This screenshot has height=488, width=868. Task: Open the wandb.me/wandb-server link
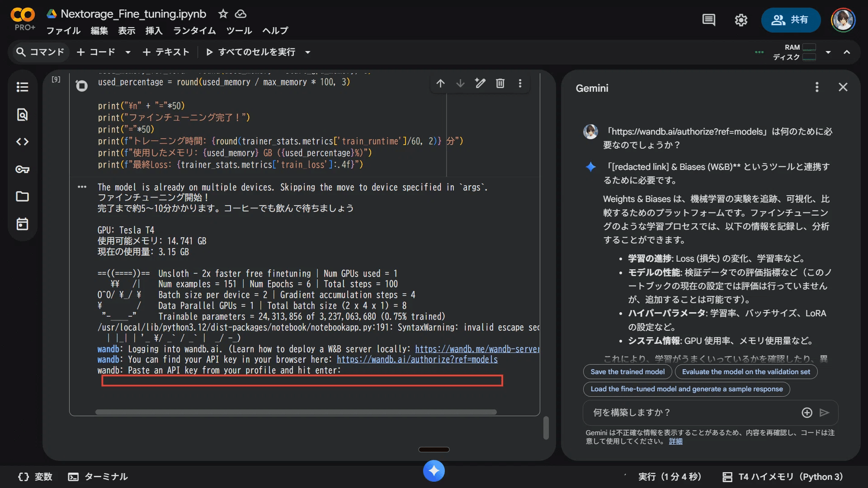point(477,349)
